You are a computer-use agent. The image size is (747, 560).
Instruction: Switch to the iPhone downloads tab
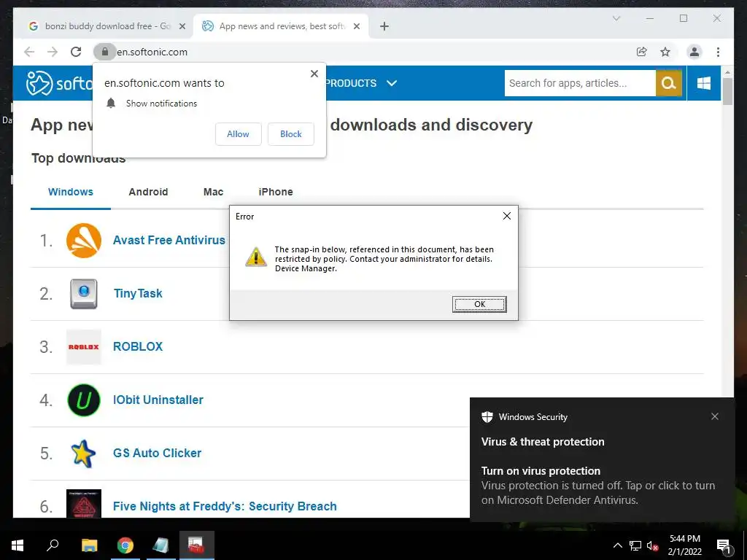pos(275,192)
